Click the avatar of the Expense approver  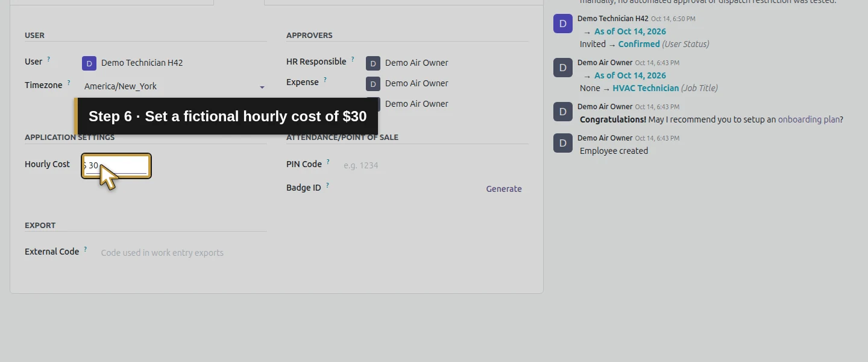373,84
